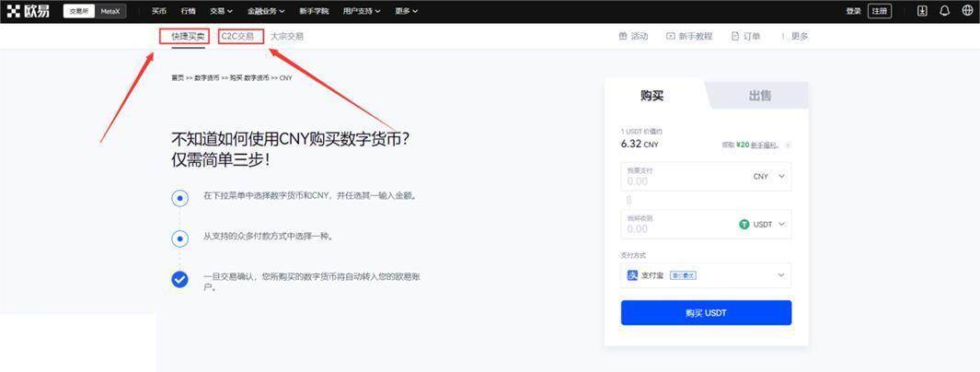Open the 更多 more options item
Viewport: 980px width, 372px height.
pos(795,36)
